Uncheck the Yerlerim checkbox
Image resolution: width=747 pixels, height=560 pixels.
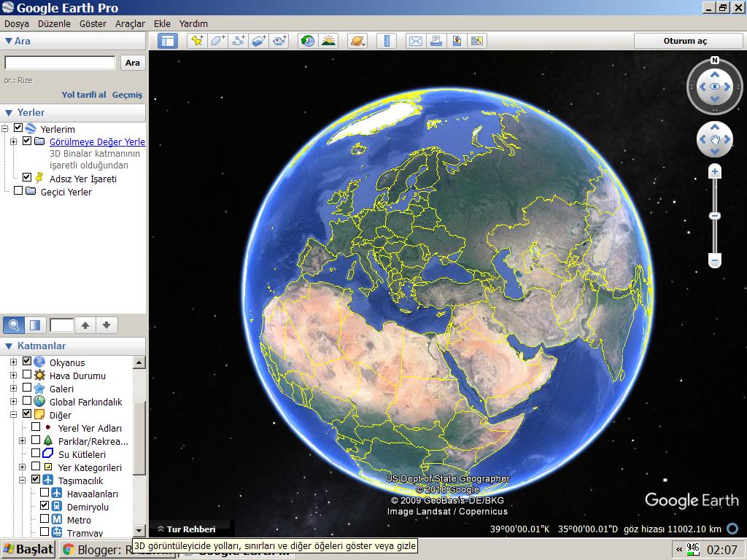tap(18, 128)
